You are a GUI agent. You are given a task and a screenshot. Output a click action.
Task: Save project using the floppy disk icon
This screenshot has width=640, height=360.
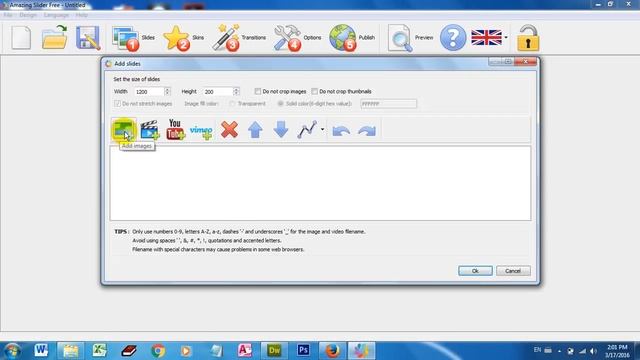click(88, 38)
